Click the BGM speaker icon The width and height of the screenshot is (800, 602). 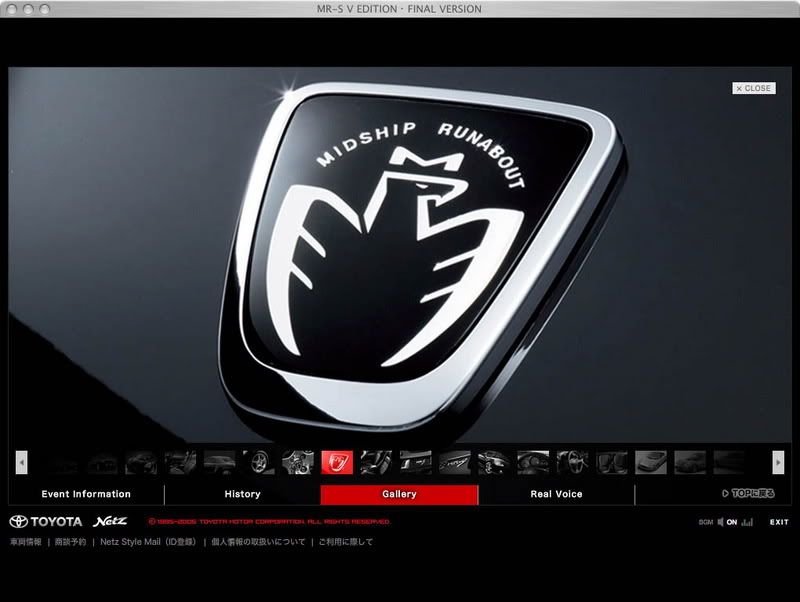(720, 522)
